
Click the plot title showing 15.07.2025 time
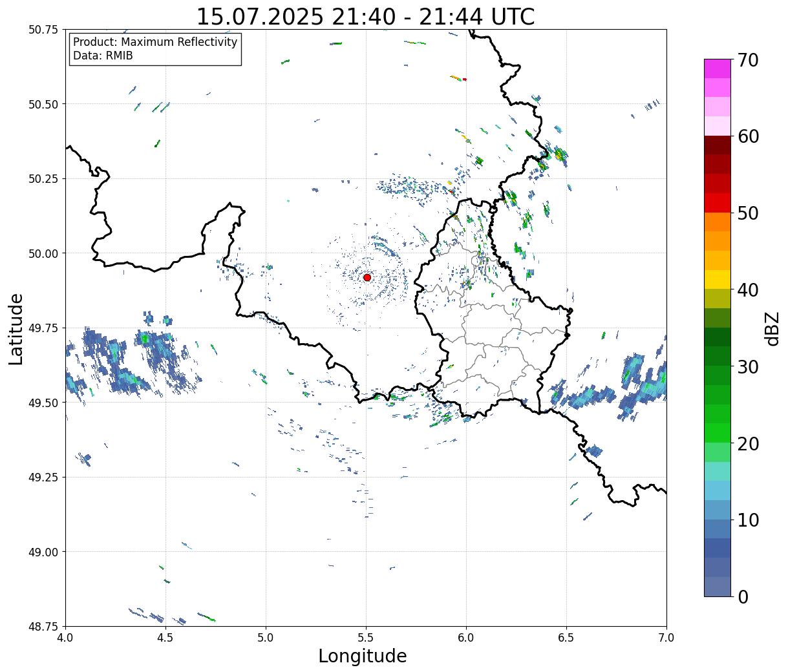[x=365, y=16]
